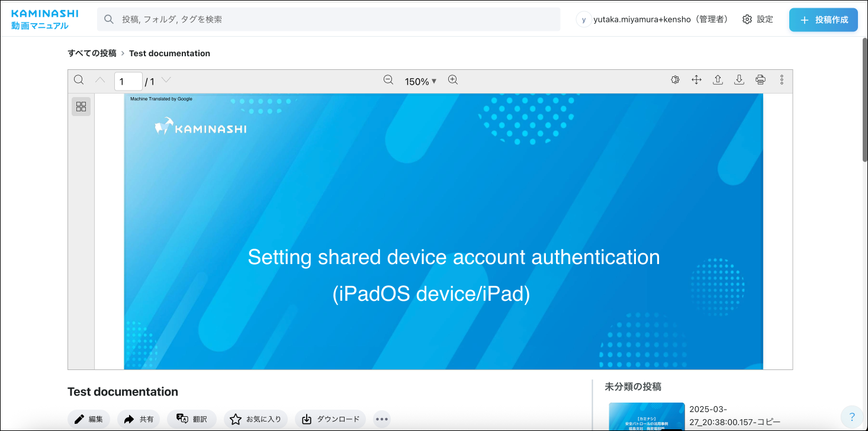The width and height of the screenshot is (868, 431).
Task: Open the 150% zoom level dropdown
Action: click(420, 81)
